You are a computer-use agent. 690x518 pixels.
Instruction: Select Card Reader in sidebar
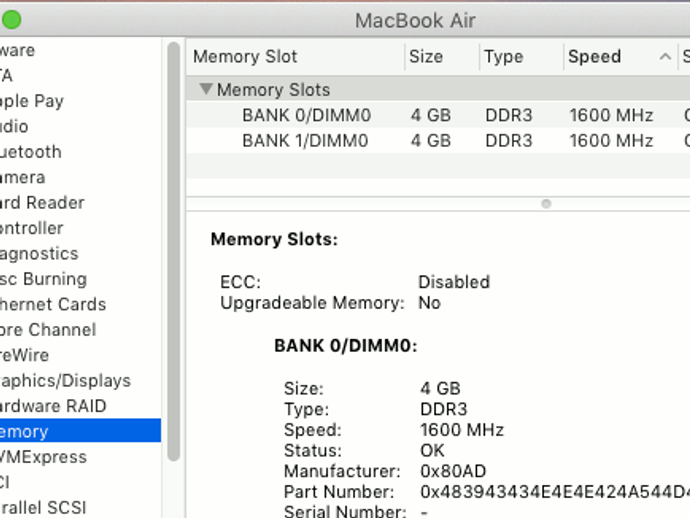(42, 203)
